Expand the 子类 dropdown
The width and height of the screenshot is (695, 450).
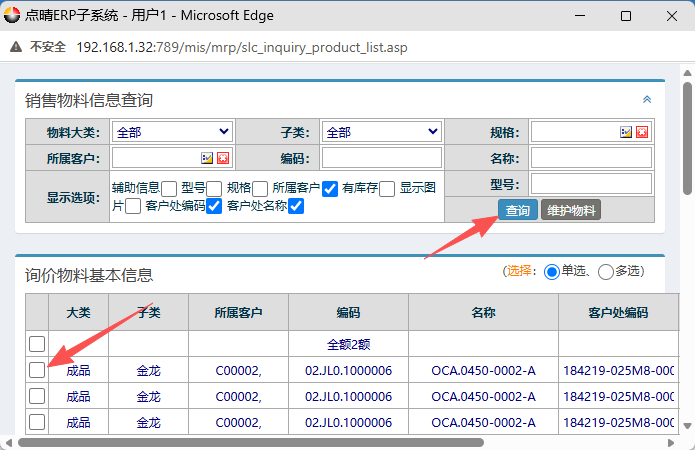coord(382,132)
